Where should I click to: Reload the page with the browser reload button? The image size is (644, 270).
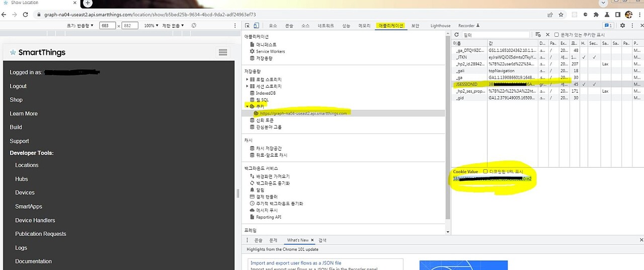click(x=26, y=15)
